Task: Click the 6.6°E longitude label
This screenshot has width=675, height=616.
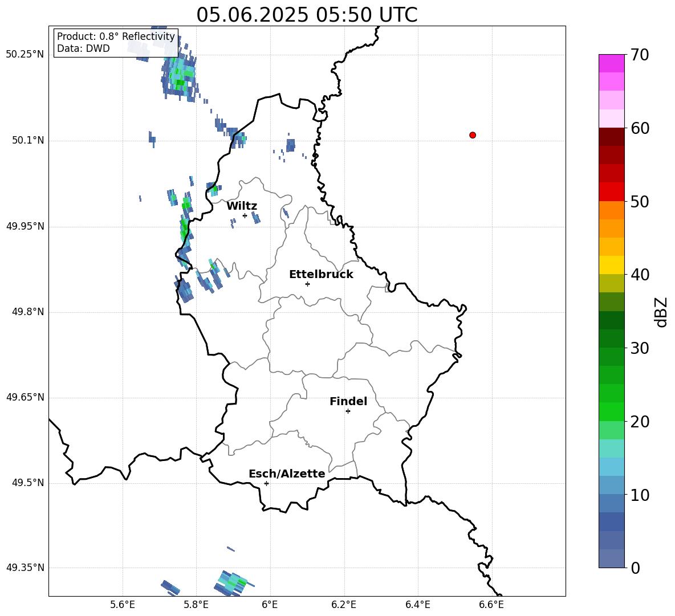Action: click(x=491, y=605)
